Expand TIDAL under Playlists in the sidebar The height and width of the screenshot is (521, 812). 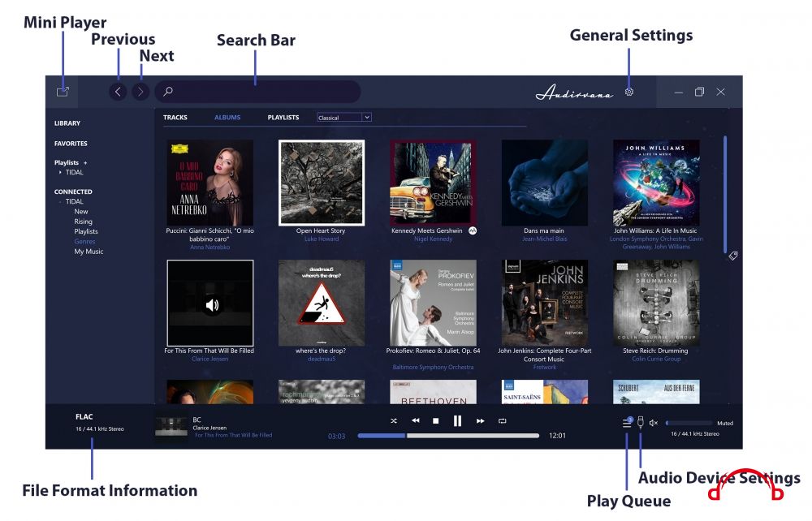click(60, 172)
